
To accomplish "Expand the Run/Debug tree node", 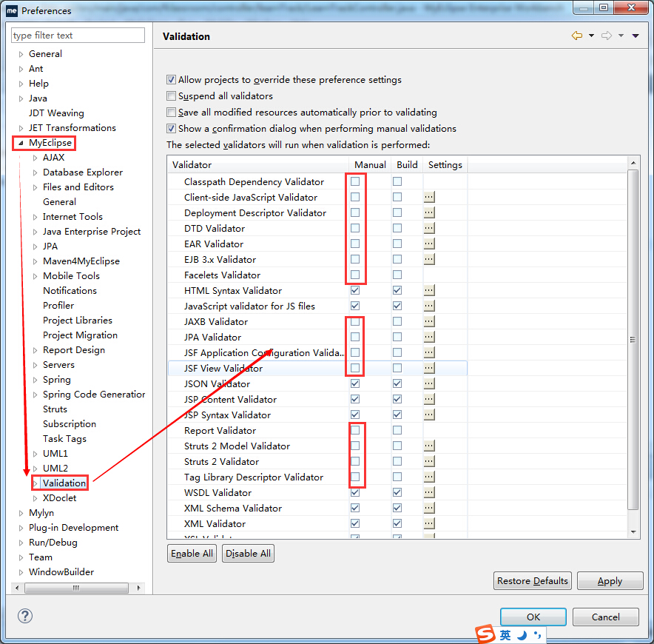I will (21, 543).
